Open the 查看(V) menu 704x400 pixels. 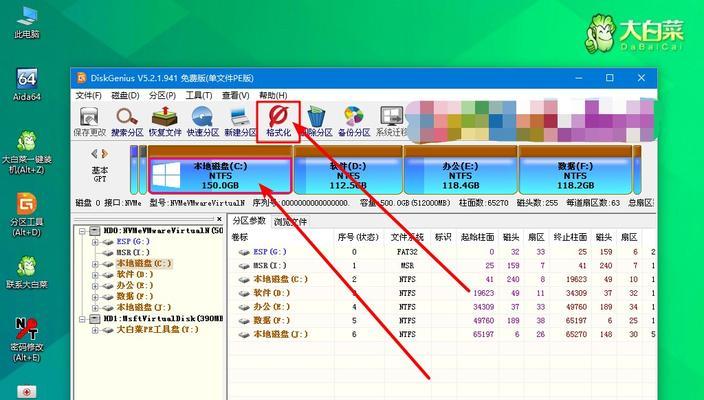click(236, 95)
